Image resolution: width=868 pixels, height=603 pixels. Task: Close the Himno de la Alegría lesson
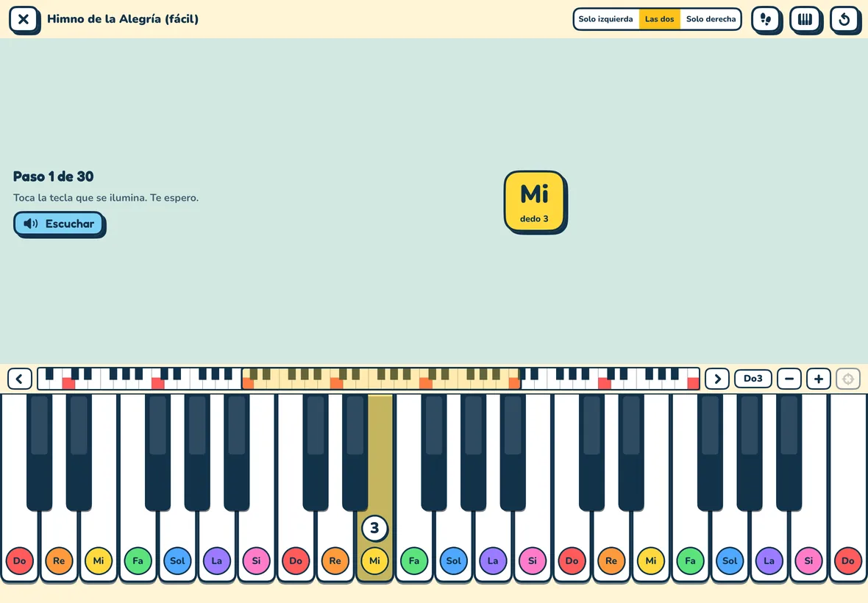(24, 19)
